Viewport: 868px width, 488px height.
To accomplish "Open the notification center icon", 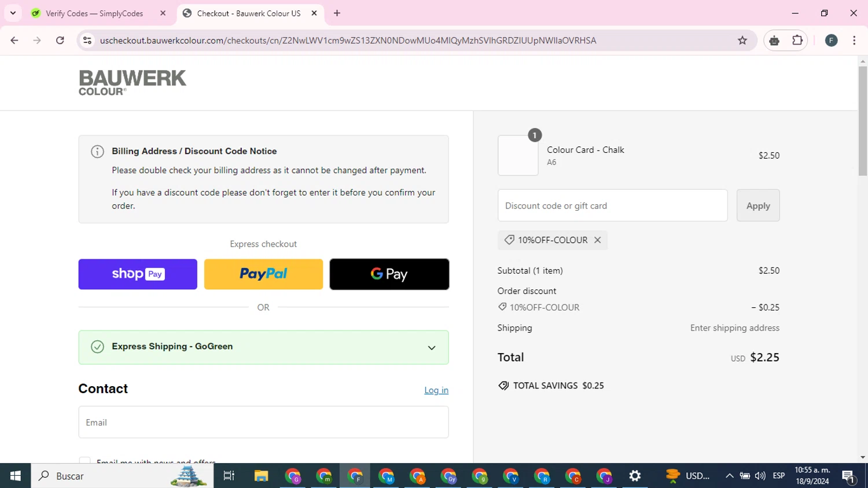I will 849,476.
